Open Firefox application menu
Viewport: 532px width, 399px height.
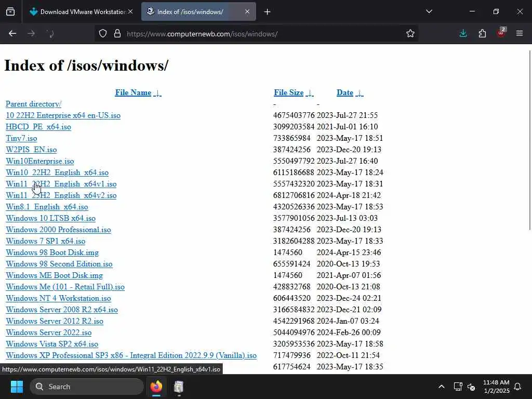click(520, 33)
